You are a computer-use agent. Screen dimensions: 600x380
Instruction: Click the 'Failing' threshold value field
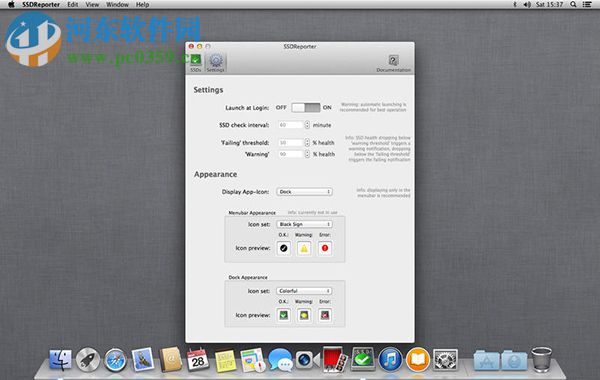(290, 143)
